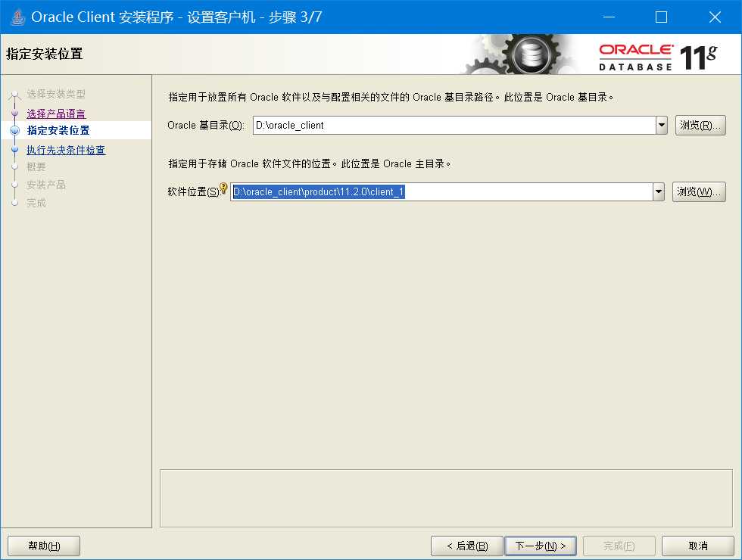The image size is (742, 560).
Task: Proceed with 下一步(N) button
Action: [541, 546]
